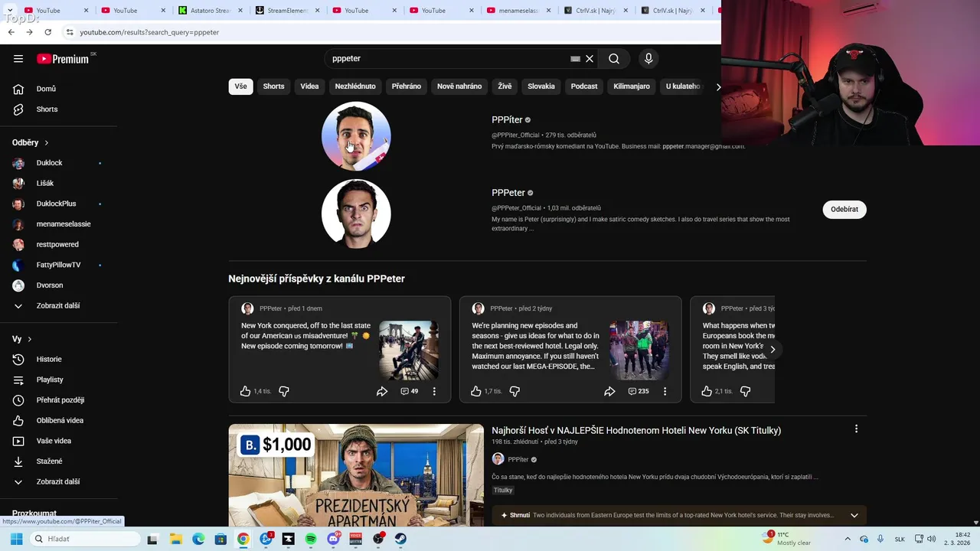
Task: Select the Videa filter chip
Action: coord(309,86)
